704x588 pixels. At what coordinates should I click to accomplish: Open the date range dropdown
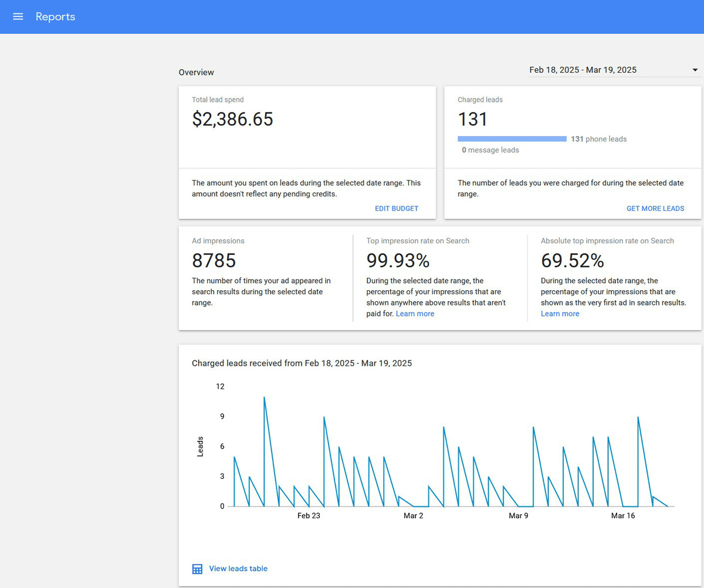(x=614, y=70)
